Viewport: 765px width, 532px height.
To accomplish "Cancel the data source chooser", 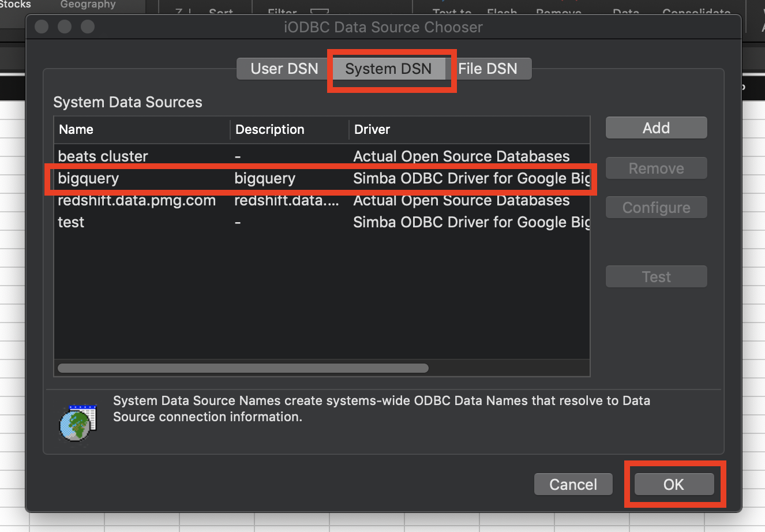I will (x=573, y=484).
